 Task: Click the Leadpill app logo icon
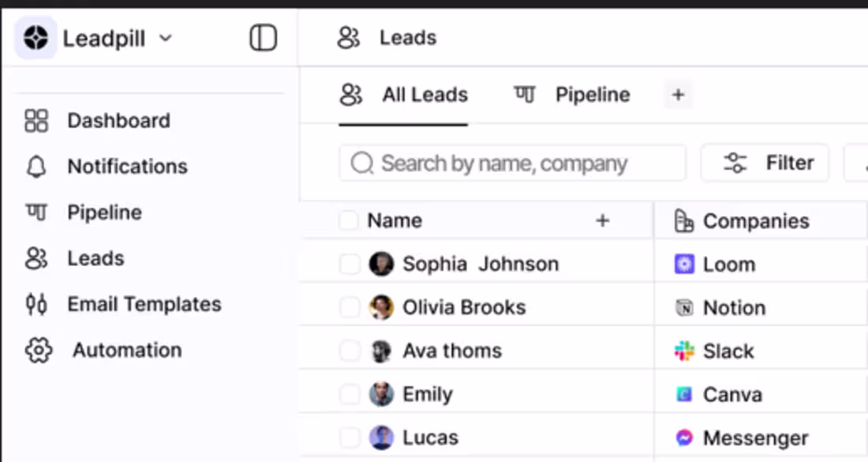click(x=33, y=37)
